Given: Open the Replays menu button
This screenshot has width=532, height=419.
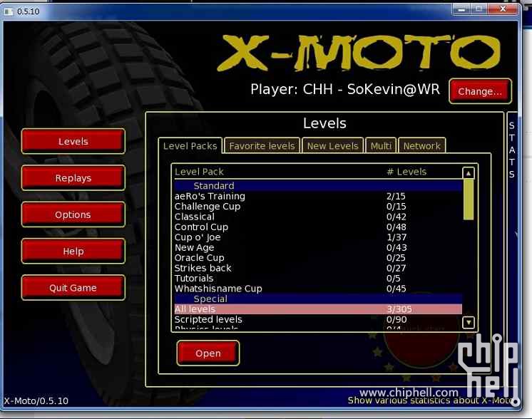Looking at the screenshot, I should 73,177.
